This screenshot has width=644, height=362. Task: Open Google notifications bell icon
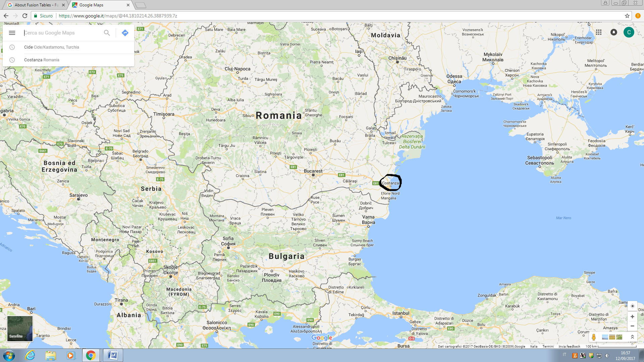614,32
